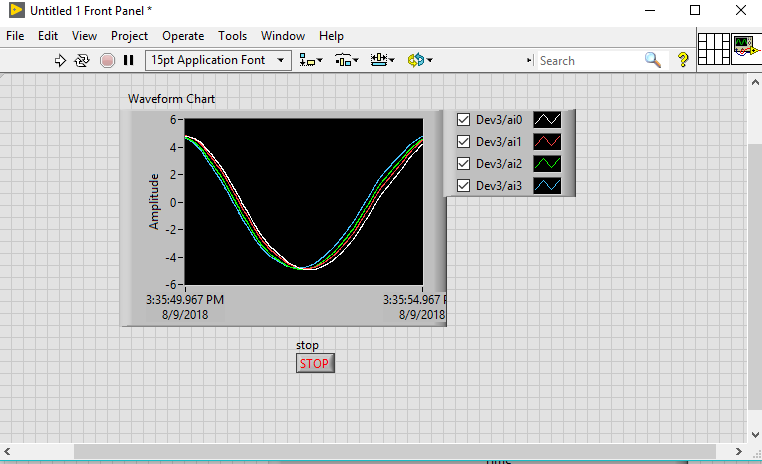Open the Edit menu
Viewport: 762px width, 464px height.
click(x=48, y=36)
